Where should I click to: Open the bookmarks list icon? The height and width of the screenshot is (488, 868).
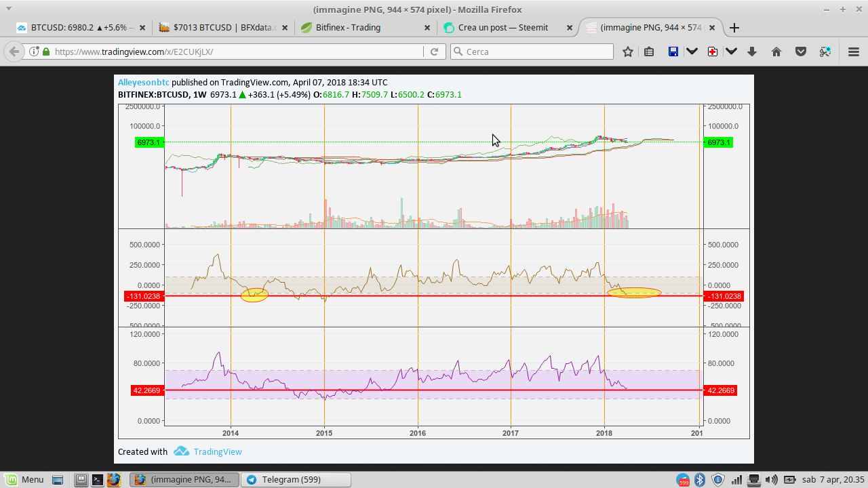649,52
